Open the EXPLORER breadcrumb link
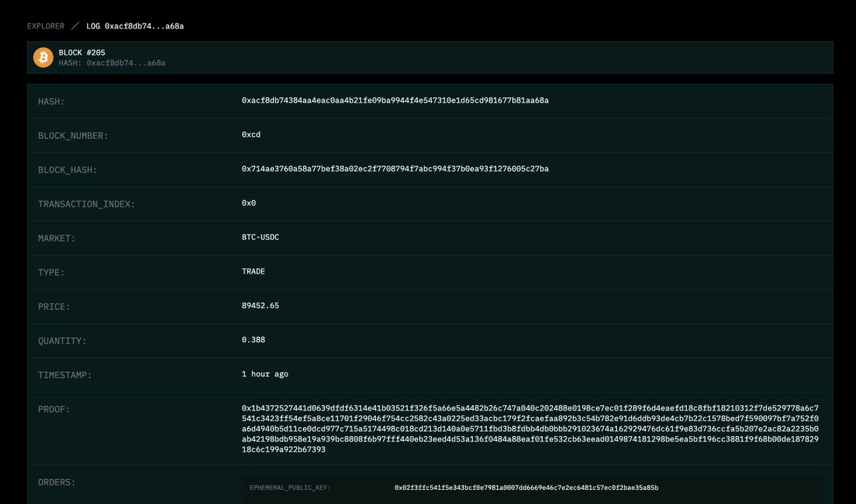 (x=46, y=26)
